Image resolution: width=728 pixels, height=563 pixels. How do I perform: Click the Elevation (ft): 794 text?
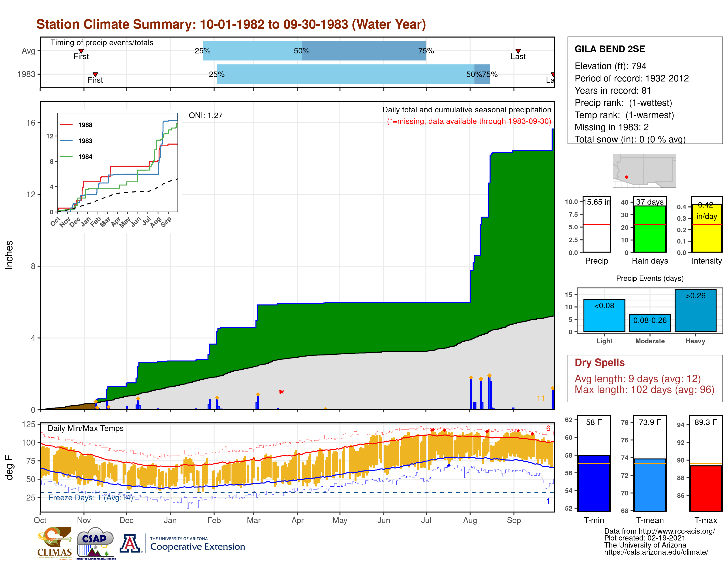[x=610, y=66]
